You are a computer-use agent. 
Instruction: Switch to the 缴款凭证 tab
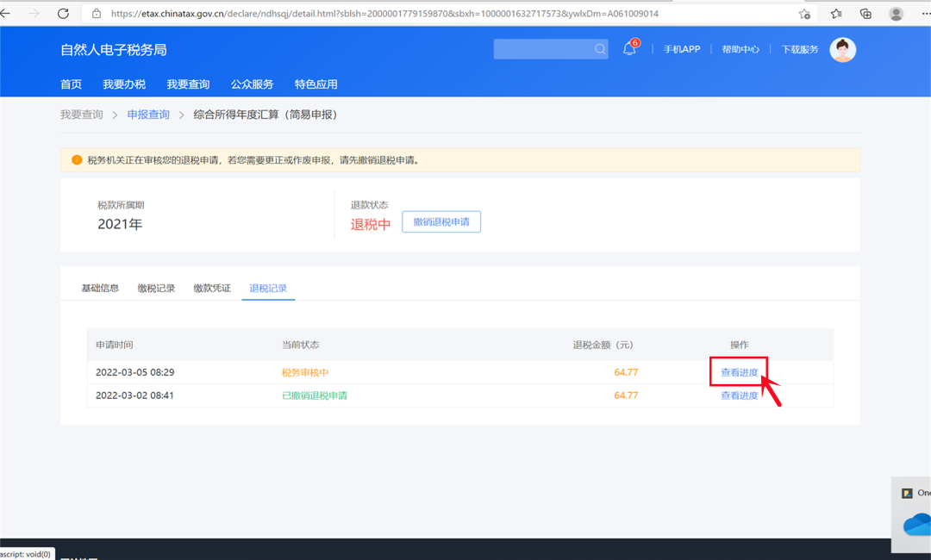pos(212,289)
